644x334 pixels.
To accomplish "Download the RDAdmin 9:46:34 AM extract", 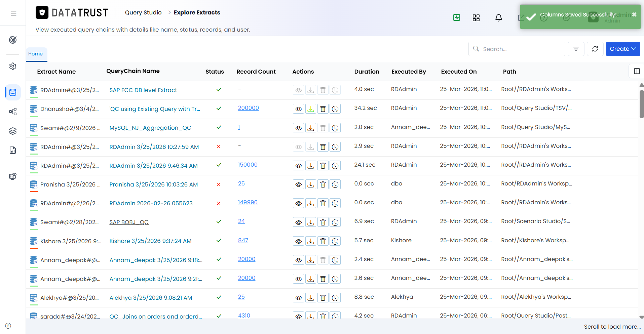I will click(311, 166).
